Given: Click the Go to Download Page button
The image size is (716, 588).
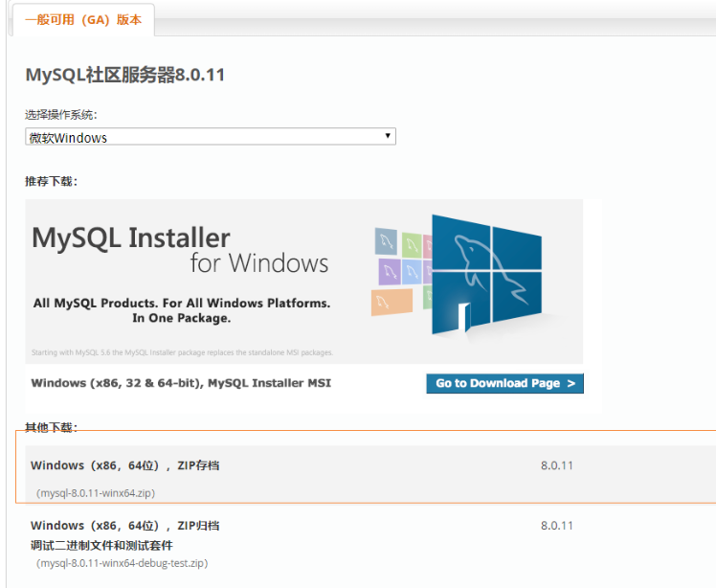Looking at the screenshot, I should click(504, 383).
